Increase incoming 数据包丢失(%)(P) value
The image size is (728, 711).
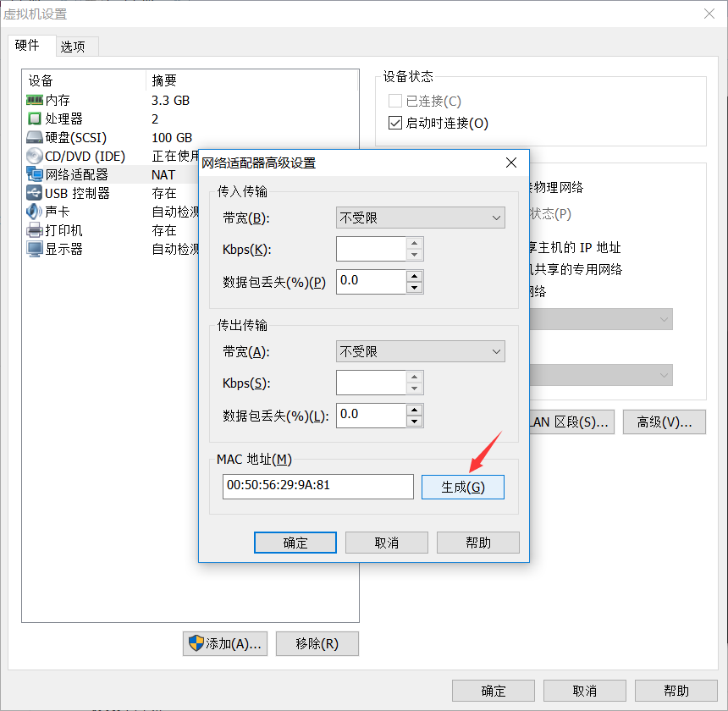click(x=414, y=277)
